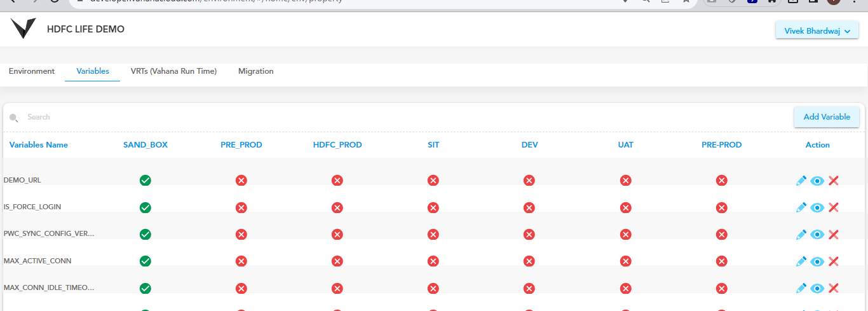
Task: Click the PRE-PROD column header
Action: click(722, 145)
